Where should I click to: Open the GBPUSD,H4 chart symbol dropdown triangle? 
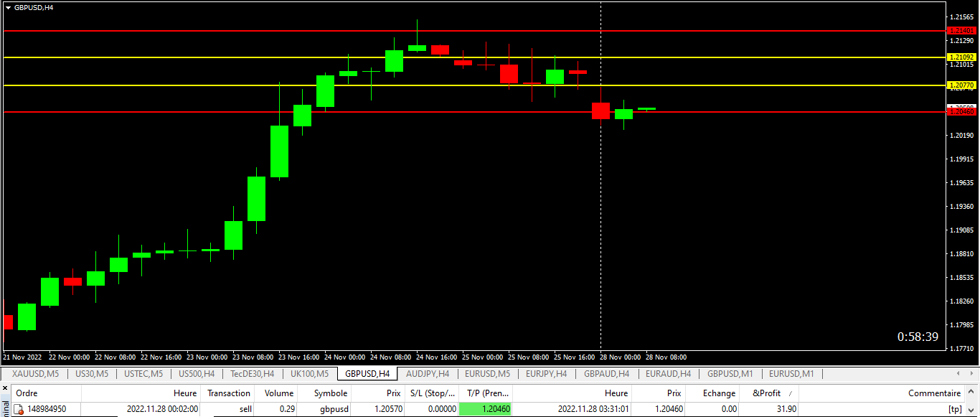tap(9, 6)
